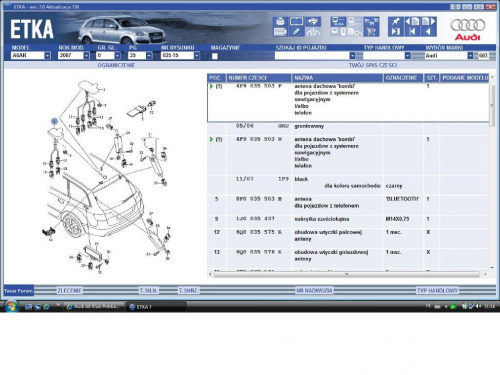Click the SZUKAJ ID POJAZDU input field
The height and width of the screenshot is (375, 500).
click(x=312, y=56)
